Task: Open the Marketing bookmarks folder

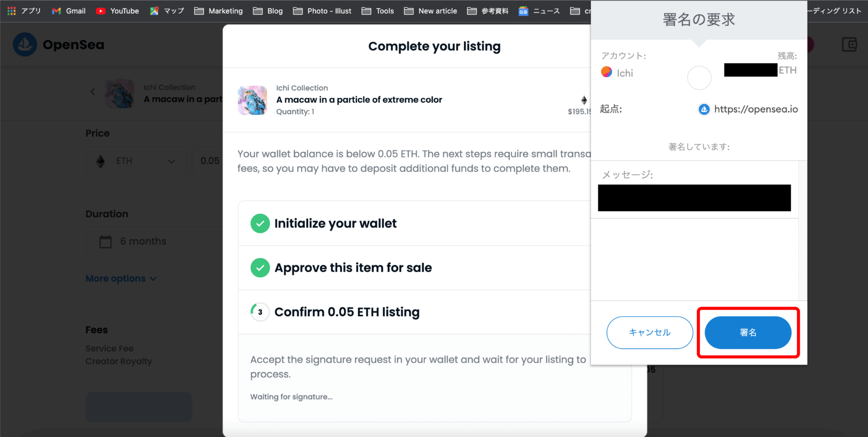Action: 219,11
